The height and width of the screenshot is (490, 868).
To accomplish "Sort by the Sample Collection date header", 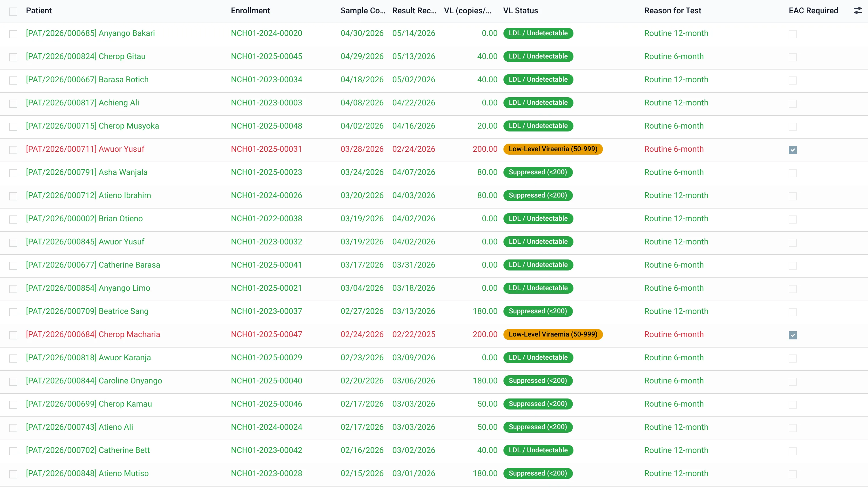I will pyautogui.click(x=363, y=11).
